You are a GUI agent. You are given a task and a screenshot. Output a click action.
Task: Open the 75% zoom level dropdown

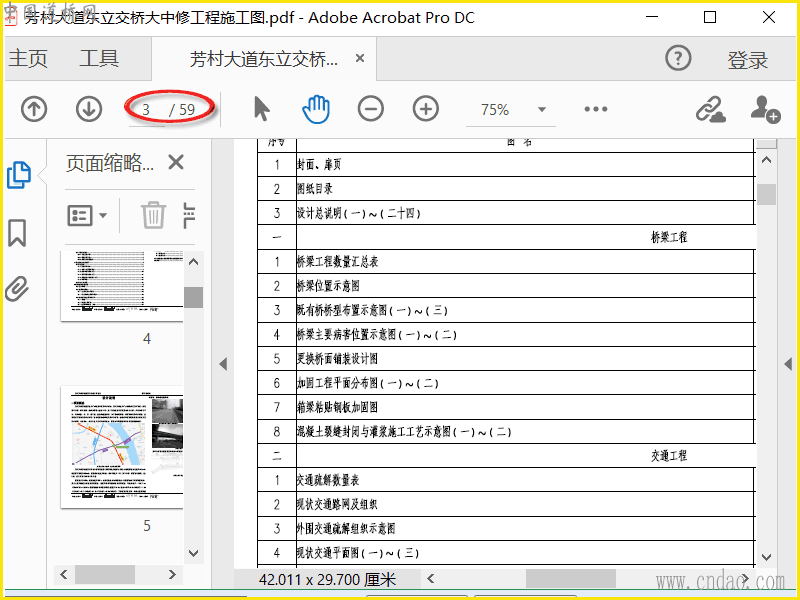pyautogui.click(x=542, y=110)
